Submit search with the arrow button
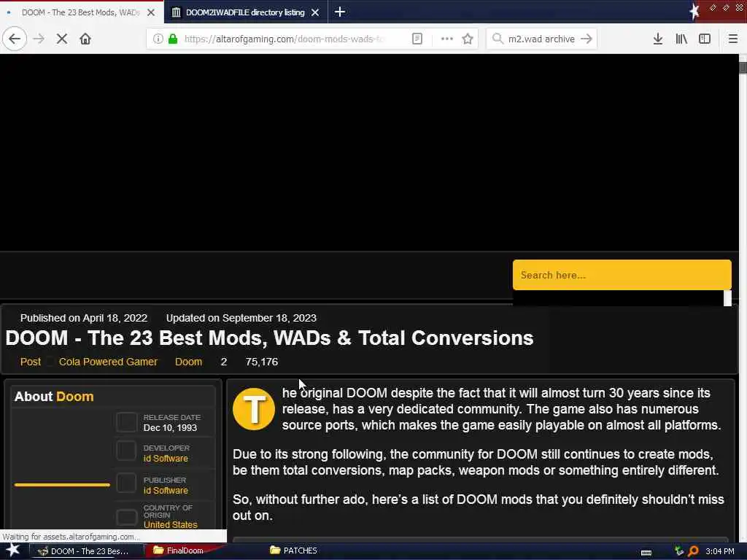 coord(587,39)
